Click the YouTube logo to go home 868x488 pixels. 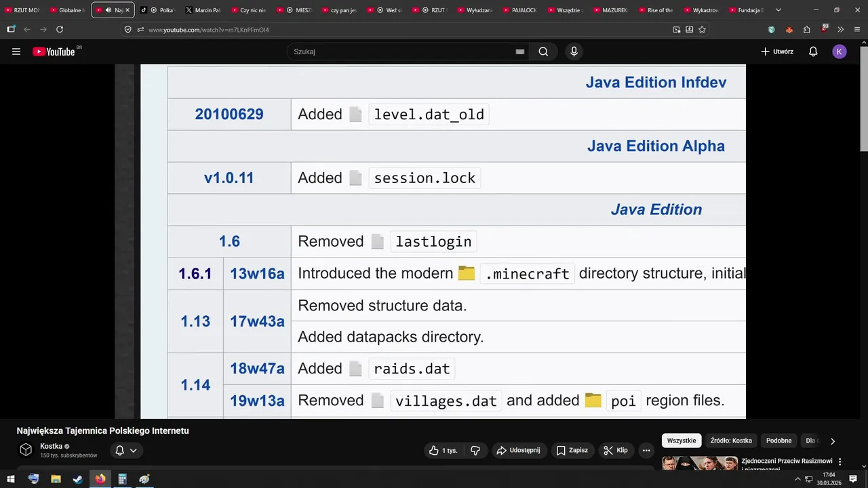(54, 52)
